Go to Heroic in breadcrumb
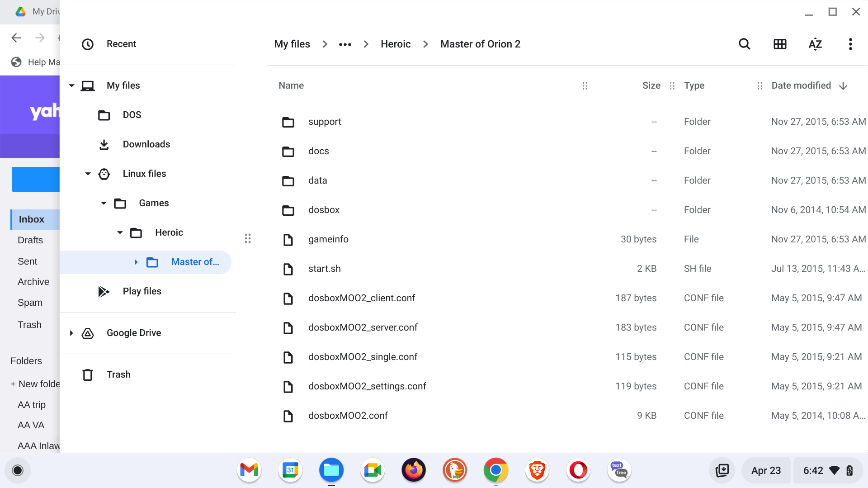Image resolution: width=868 pixels, height=488 pixels. point(396,44)
